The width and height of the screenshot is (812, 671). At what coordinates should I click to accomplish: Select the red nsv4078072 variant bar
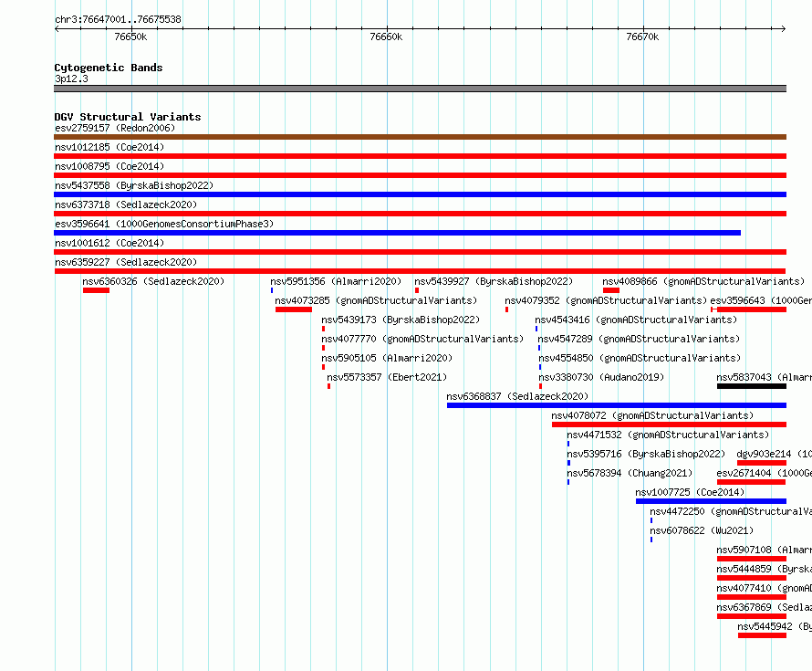669,425
